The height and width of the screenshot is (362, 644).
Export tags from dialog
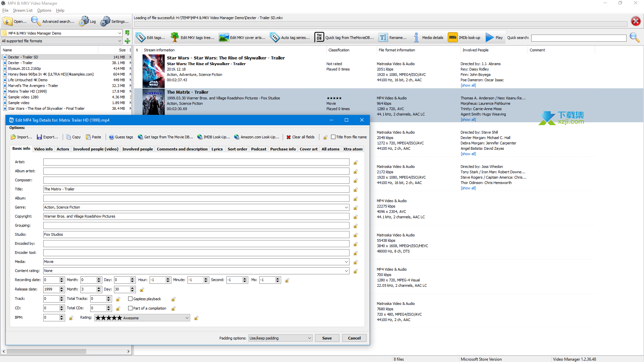[48, 137]
